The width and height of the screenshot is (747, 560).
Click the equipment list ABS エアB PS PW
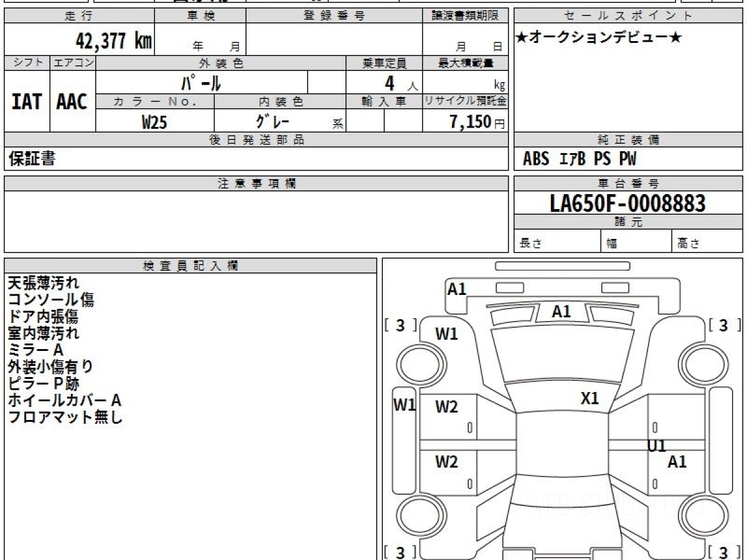pos(580,159)
